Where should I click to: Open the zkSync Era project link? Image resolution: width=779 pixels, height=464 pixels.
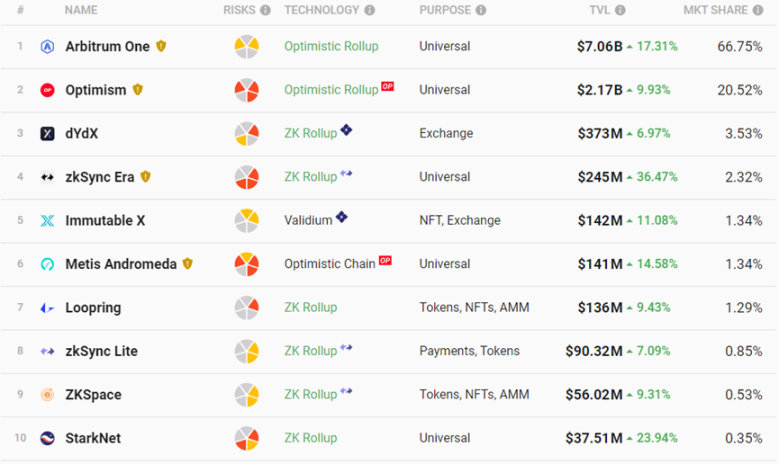click(x=100, y=177)
